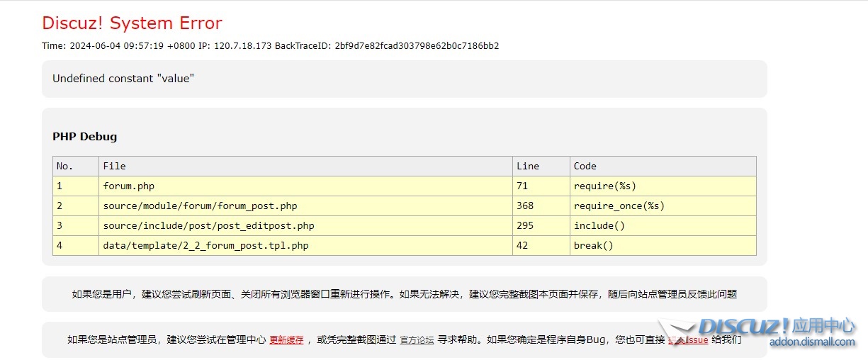Click the No. column header
Screen dimensions: 868x360
[x=64, y=167]
